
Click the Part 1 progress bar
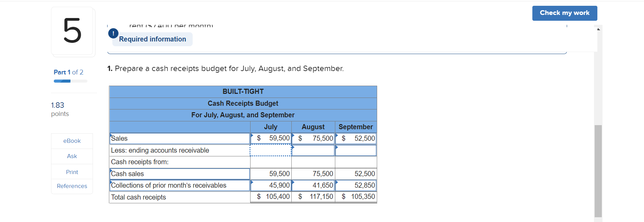pos(70,81)
